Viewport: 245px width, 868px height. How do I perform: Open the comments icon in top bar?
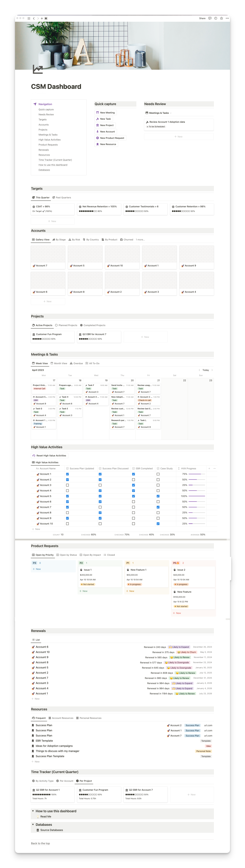pos(210,18)
